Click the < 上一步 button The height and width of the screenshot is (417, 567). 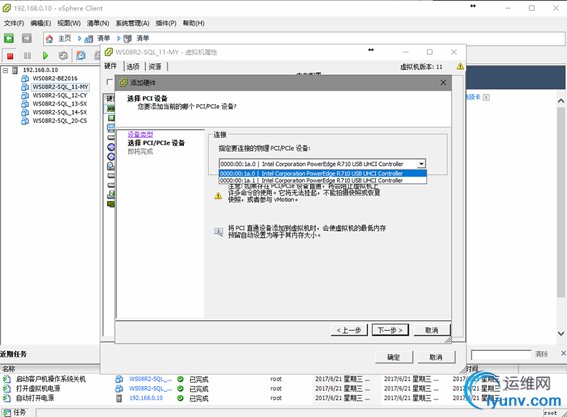coord(349,330)
